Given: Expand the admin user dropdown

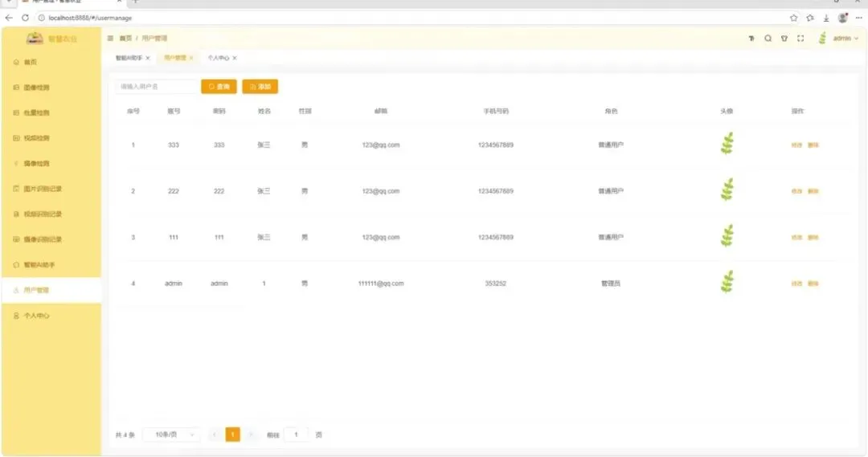Looking at the screenshot, I should point(845,39).
